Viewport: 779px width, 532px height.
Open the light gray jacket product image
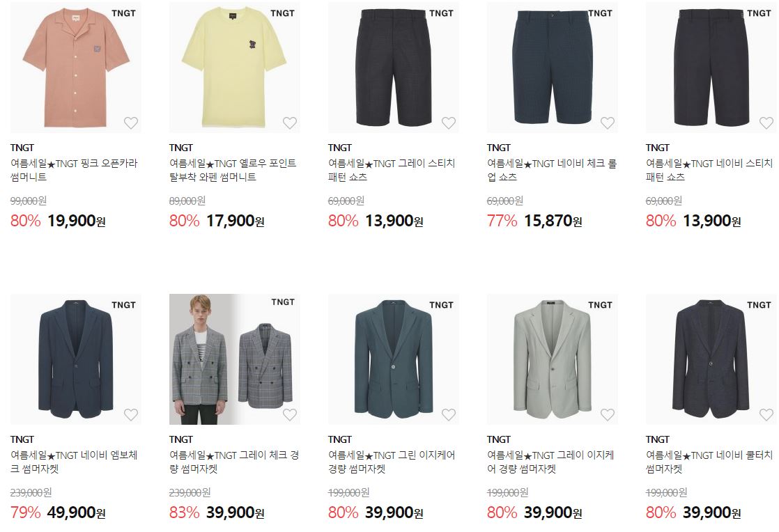[553, 359]
